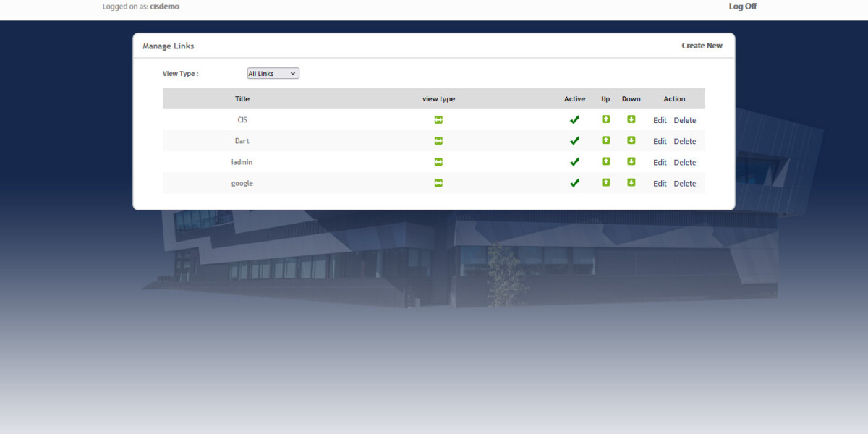
Task: Click the Title column header
Action: pos(242,98)
